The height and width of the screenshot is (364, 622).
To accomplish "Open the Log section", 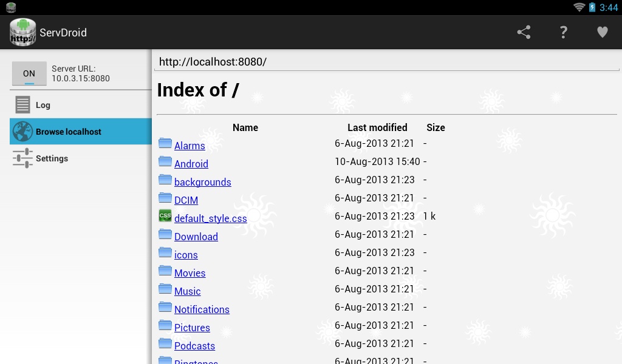I will 81,105.
